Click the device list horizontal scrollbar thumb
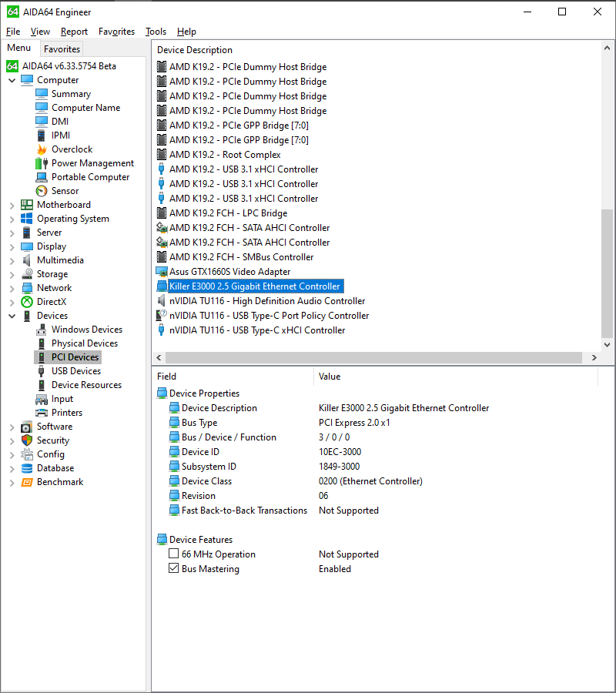 pos(374,357)
